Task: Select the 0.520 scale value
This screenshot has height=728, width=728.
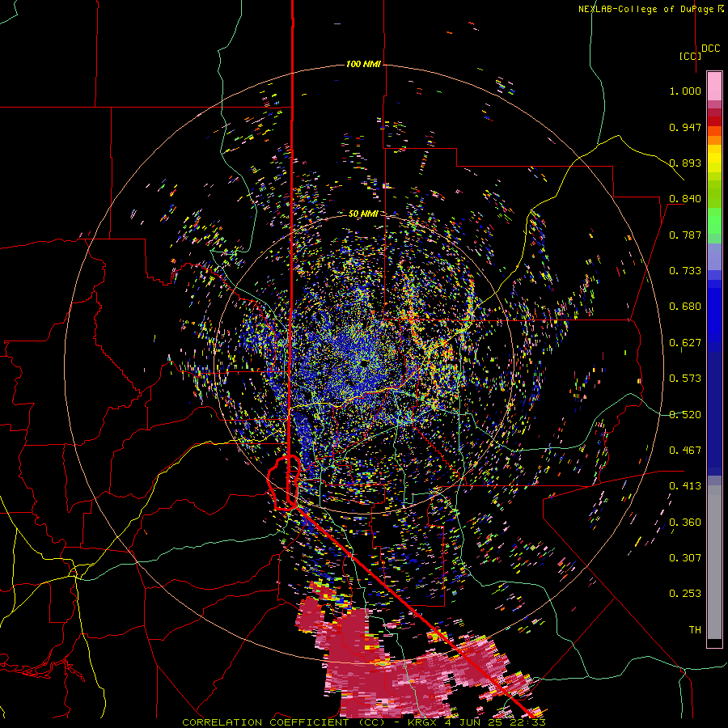Action: click(x=685, y=415)
